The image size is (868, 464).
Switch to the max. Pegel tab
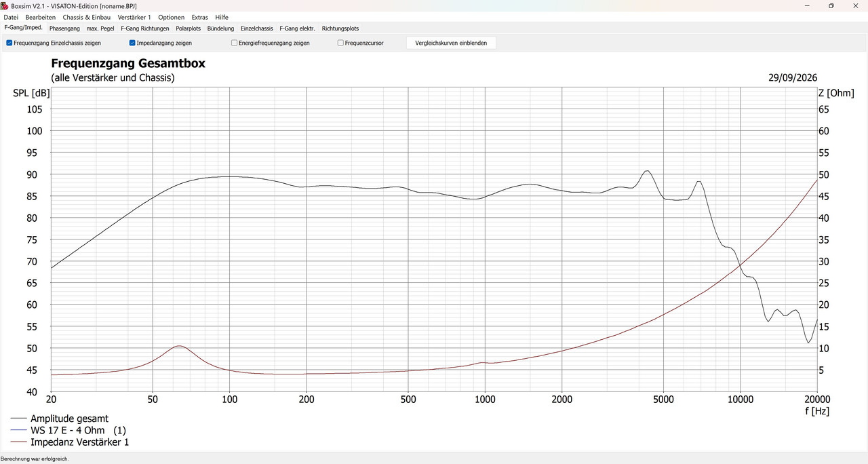(100, 28)
